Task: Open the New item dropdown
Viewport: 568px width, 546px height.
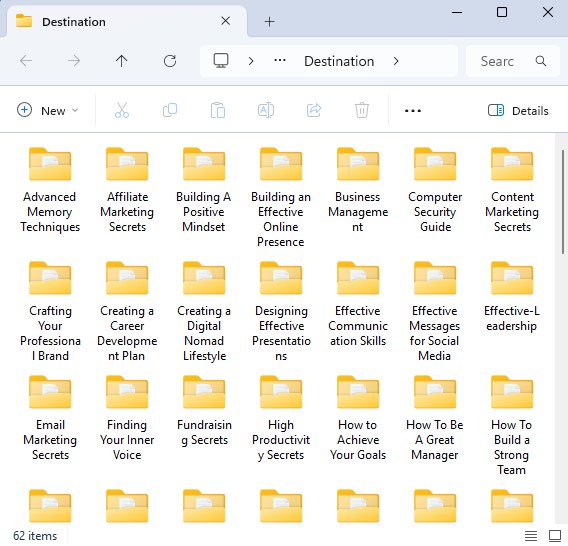Action: 48,110
